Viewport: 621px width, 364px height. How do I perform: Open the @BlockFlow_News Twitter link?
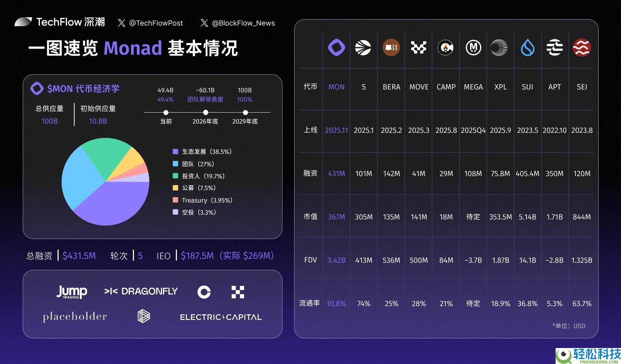point(243,23)
